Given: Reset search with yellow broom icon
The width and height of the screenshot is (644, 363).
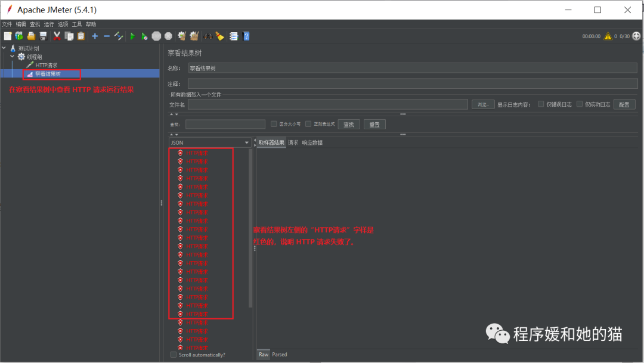Looking at the screenshot, I should pyautogui.click(x=220, y=36).
